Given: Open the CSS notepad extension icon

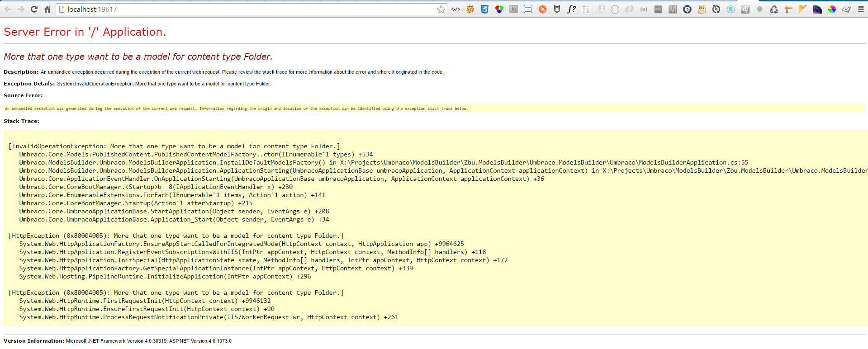Looking at the screenshot, I should click(x=702, y=9).
